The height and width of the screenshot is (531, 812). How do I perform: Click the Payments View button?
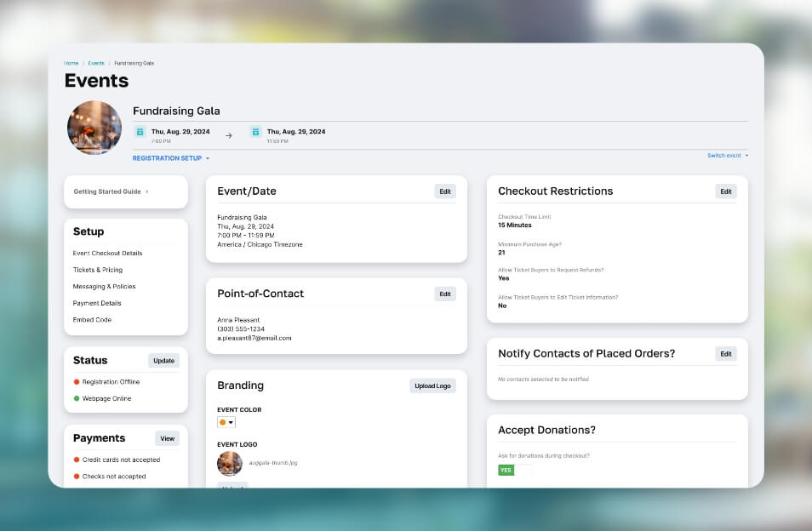[x=168, y=438]
